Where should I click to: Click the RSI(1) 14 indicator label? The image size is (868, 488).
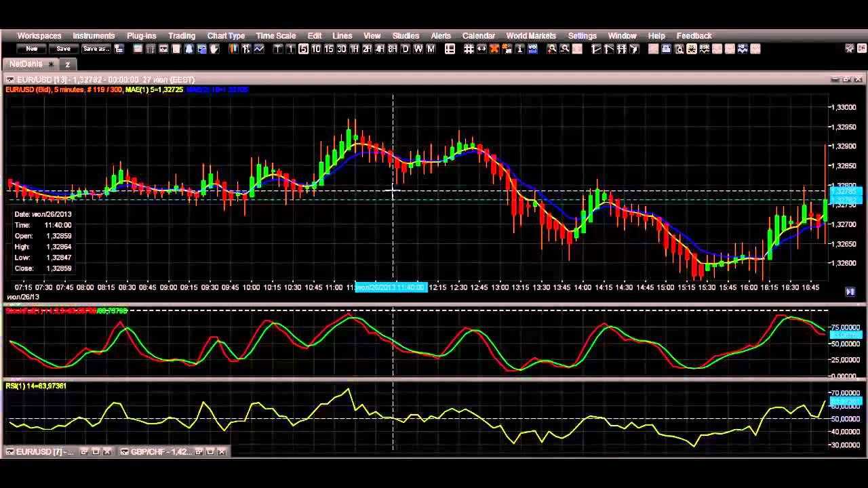(36, 386)
